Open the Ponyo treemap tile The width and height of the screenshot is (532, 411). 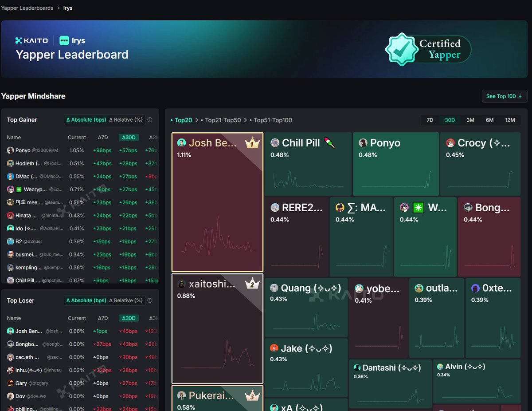(396, 164)
